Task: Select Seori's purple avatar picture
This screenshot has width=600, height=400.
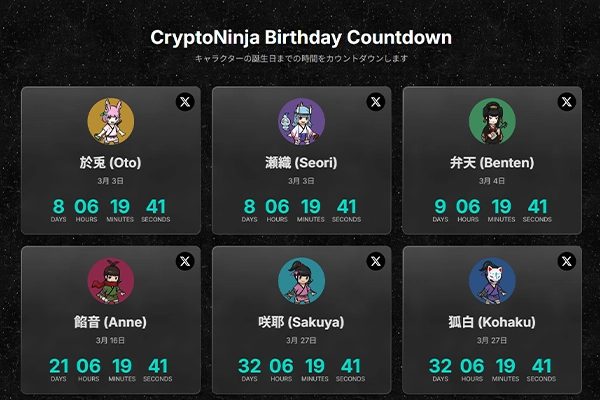Action: (301, 122)
